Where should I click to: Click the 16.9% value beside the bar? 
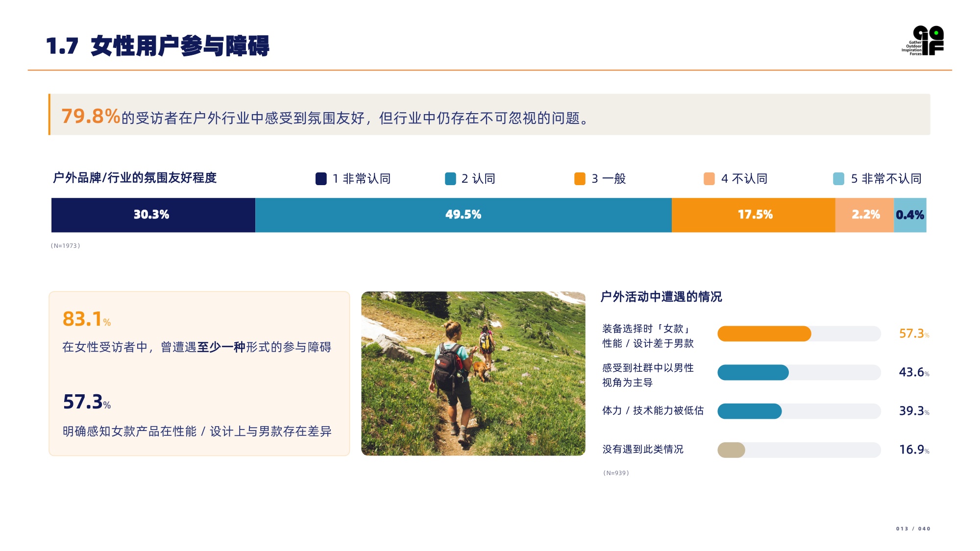click(x=914, y=450)
